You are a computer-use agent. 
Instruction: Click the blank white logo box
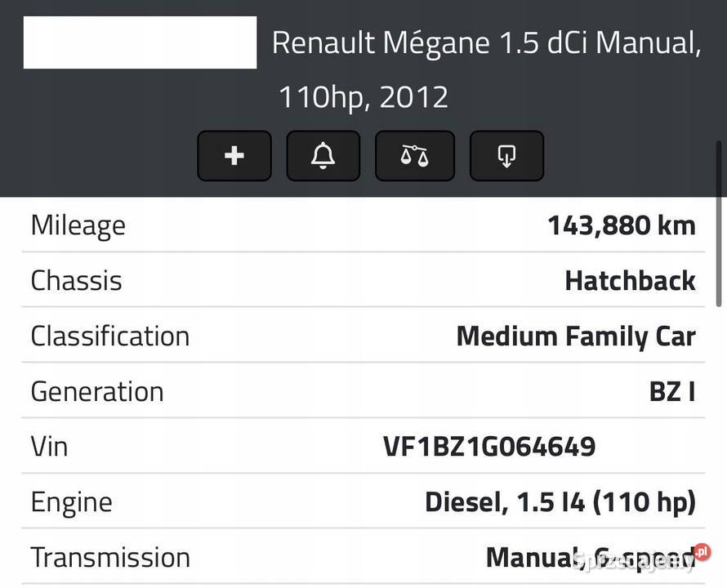(140, 42)
